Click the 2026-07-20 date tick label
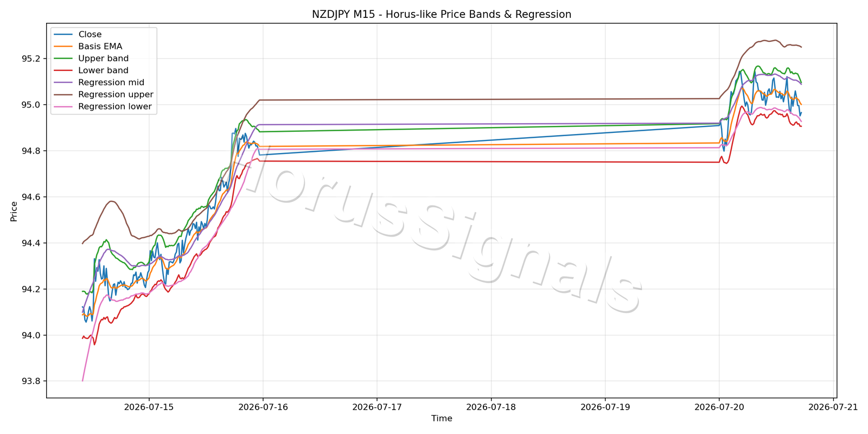The width and height of the screenshot is (868, 434). [x=719, y=407]
